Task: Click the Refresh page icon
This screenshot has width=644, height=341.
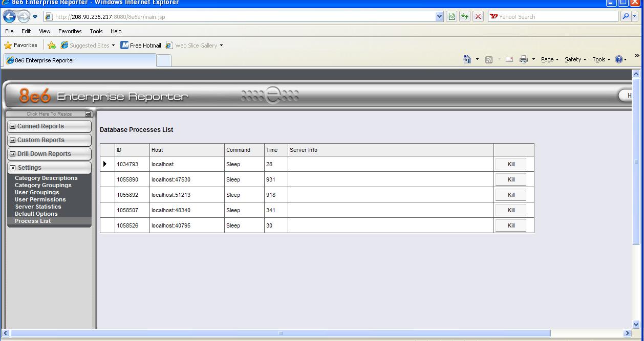Action: point(465,17)
